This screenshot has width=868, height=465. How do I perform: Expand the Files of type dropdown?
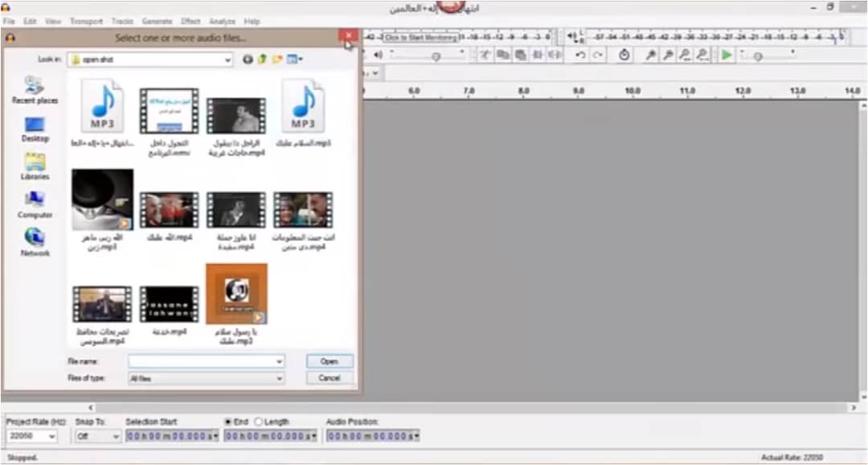pyautogui.click(x=279, y=378)
